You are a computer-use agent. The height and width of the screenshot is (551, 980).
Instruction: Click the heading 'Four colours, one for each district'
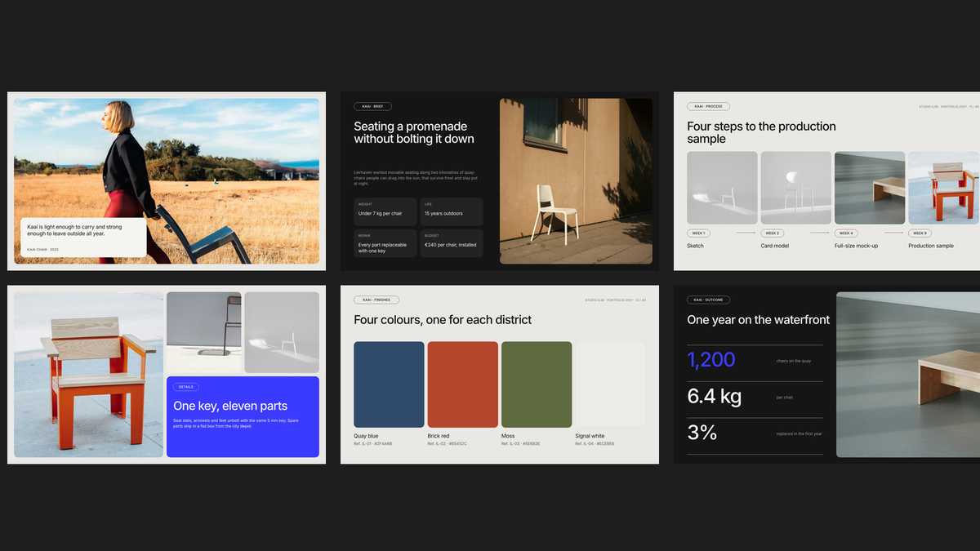443,320
